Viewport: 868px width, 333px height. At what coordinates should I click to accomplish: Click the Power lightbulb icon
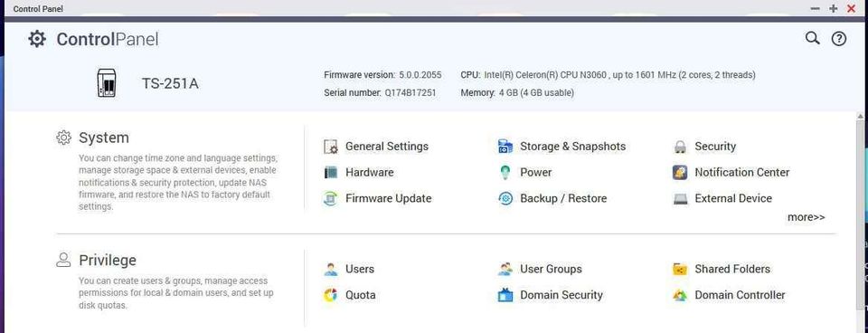pyautogui.click(x=505, y=172)
